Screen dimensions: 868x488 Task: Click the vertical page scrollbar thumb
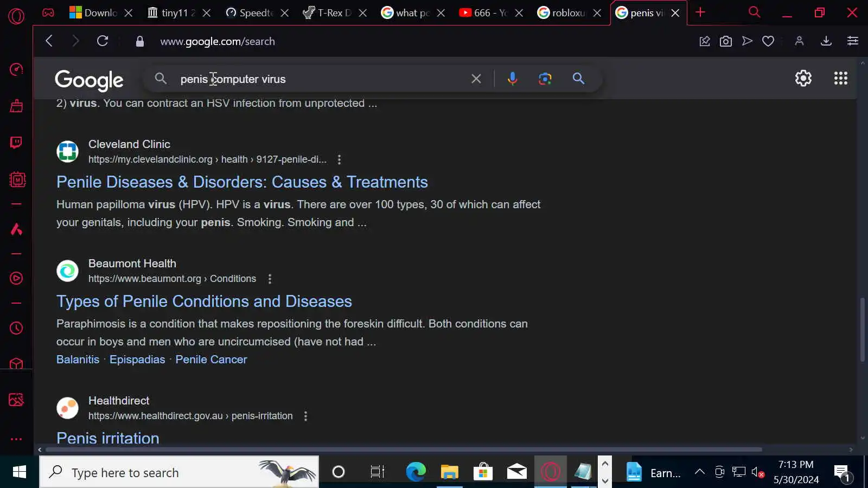pyautogui.click(x=863, y=329)
